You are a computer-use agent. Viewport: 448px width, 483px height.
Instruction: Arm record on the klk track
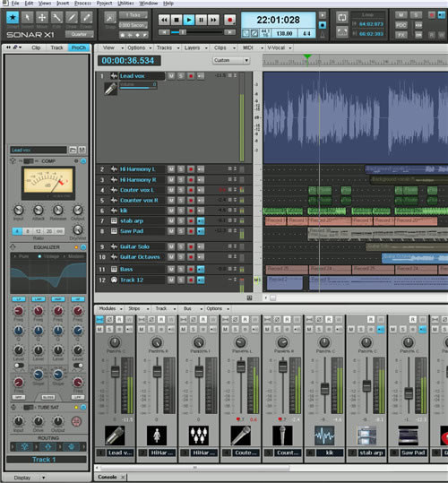tap(191, 211)
